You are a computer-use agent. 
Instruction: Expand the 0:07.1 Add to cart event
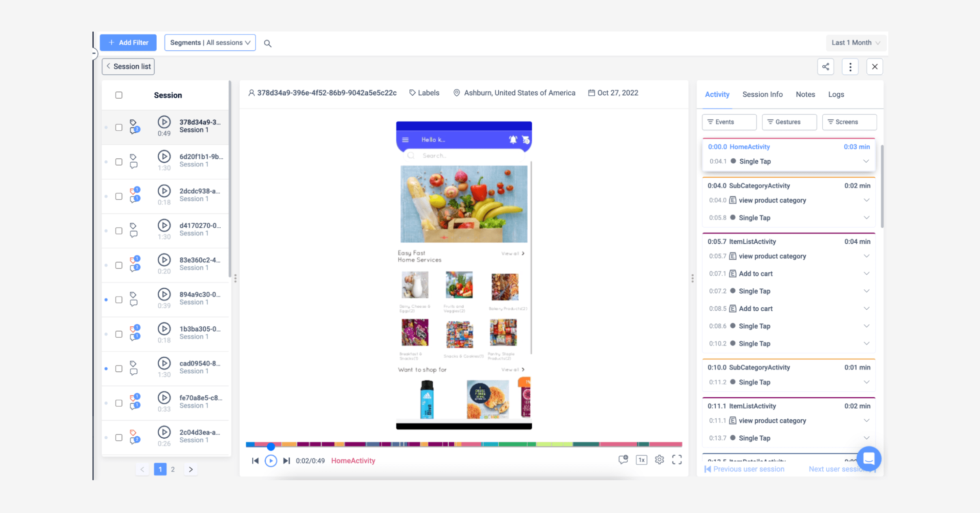click(866, 274)
